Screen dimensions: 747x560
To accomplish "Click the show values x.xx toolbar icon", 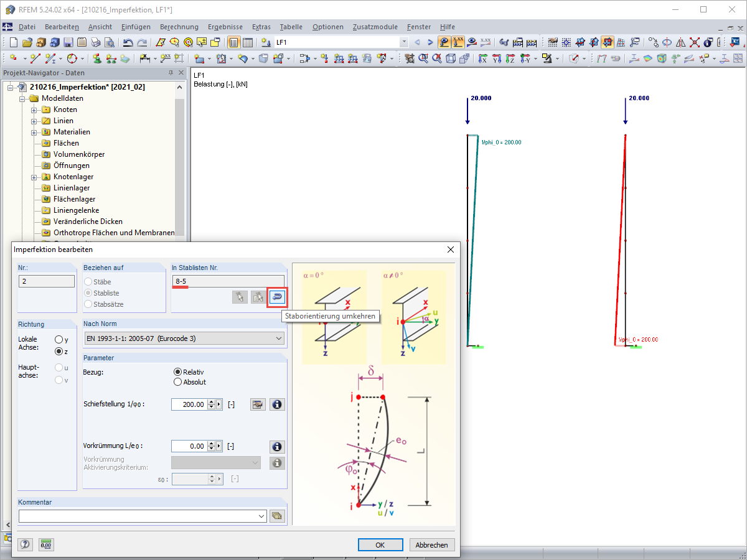I will (x=458, y=42).
